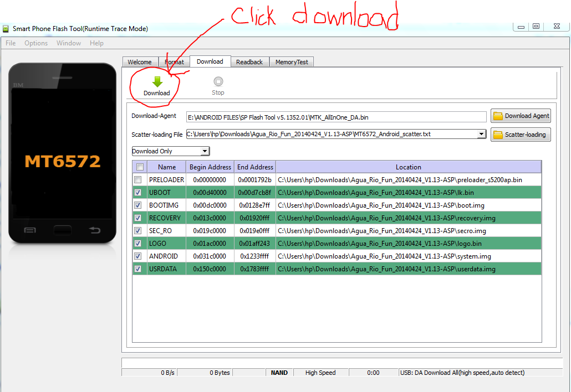Click the Download Agent browse button
Viewport: 571px width, 392px height.
click(x=521, y=116)
